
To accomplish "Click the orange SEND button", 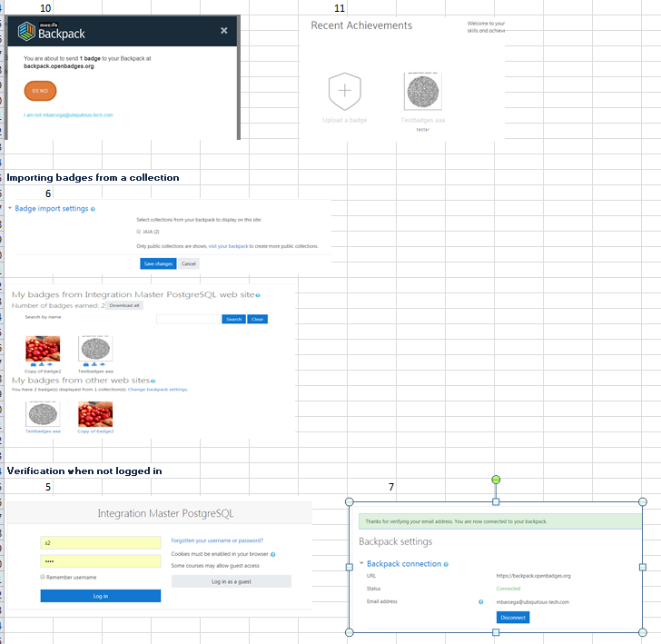I will tap(40, 91).
